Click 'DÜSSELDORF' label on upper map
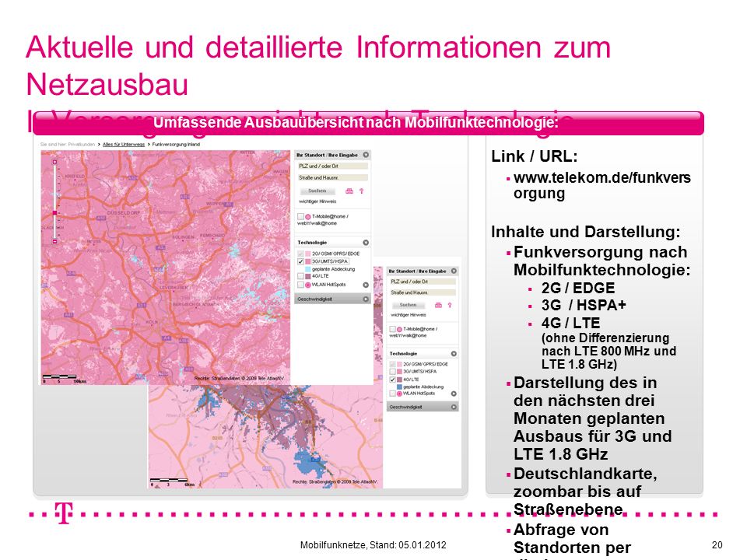The height and width of the screenshot is (560, 747). click(123, 213)
